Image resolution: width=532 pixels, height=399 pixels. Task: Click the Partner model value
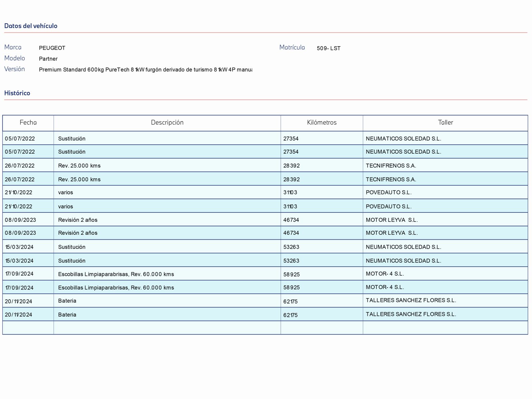[48, 59]
